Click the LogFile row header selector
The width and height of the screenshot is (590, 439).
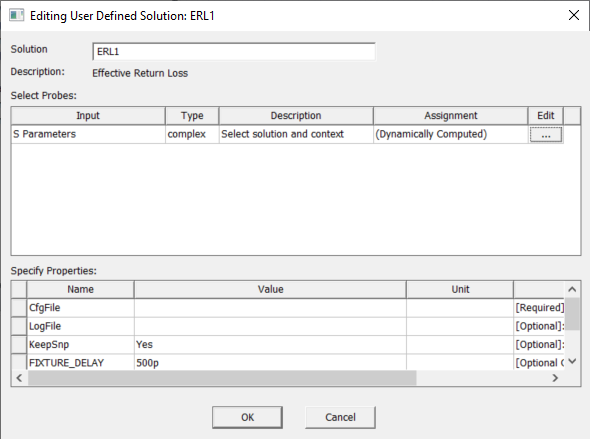coord(19,326)
